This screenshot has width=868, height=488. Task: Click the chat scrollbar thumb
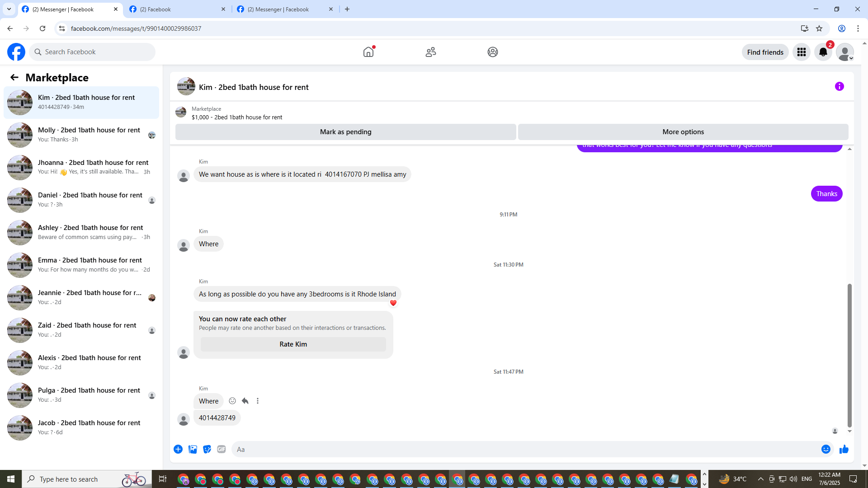(849, 355)
